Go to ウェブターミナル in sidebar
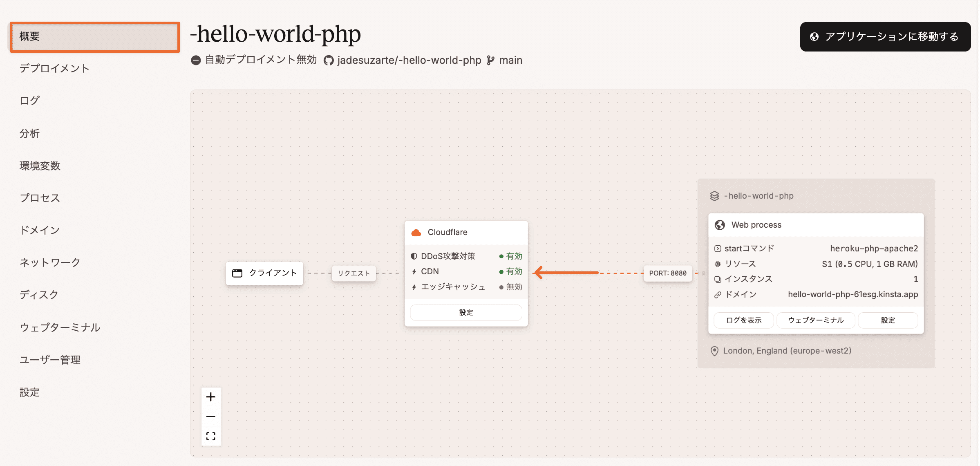Screen dimensions: 980x466 (x=60, y=327)
